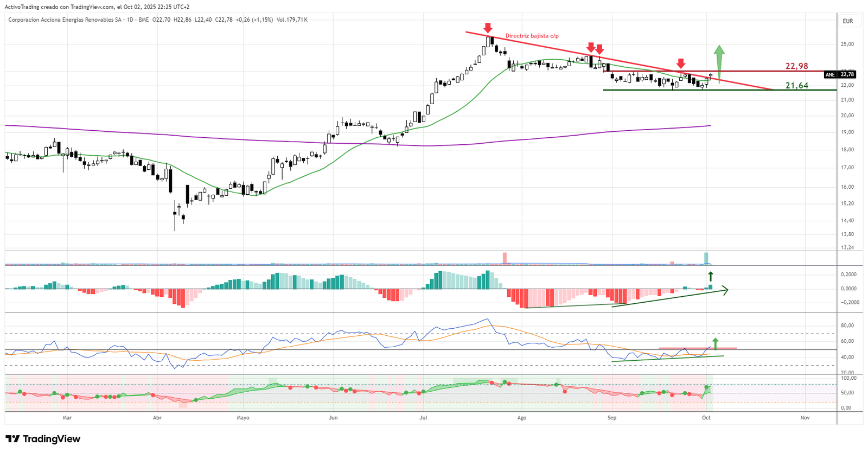Image resolution: width=868 pixels, height=453 pixels.
Task: Click the red arrow above the July peak
Action: [x=488, y=28]
